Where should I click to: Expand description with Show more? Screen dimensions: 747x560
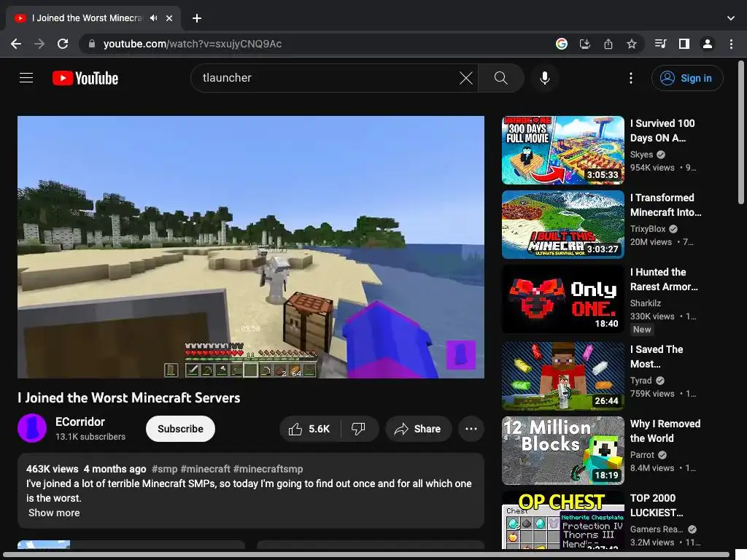[x=54, y=513]
